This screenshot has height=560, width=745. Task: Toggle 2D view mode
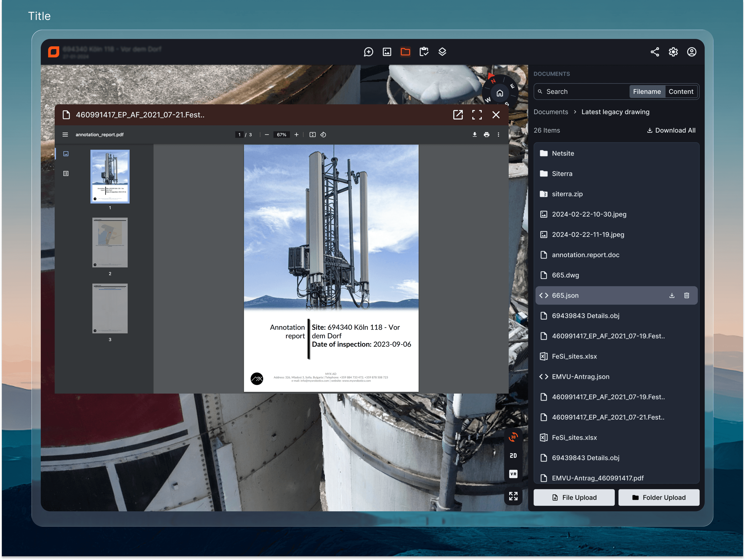tap(513, 455)
